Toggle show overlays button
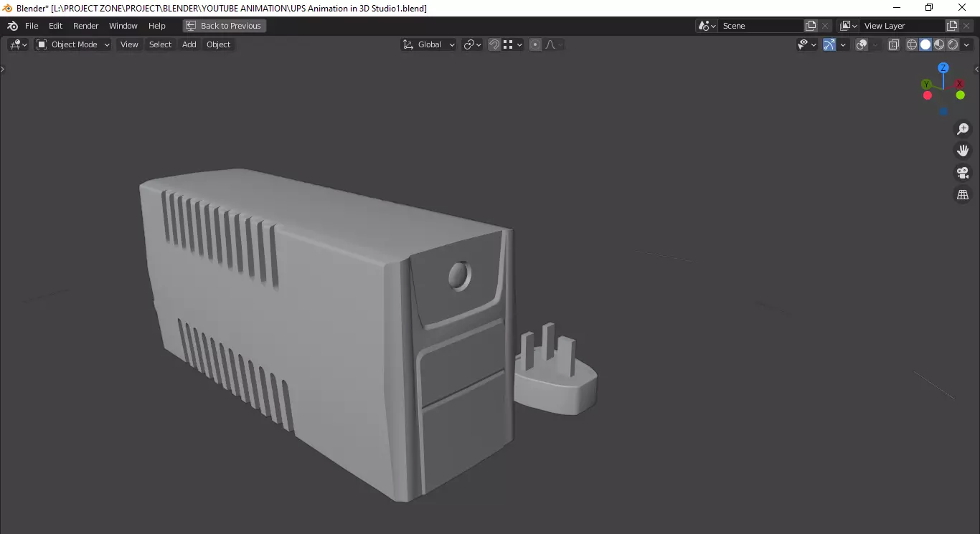 (x=862, y=44)
